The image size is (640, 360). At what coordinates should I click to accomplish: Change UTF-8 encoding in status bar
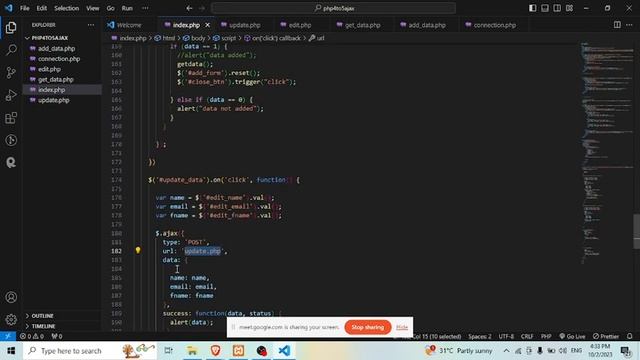click(506, 336)
